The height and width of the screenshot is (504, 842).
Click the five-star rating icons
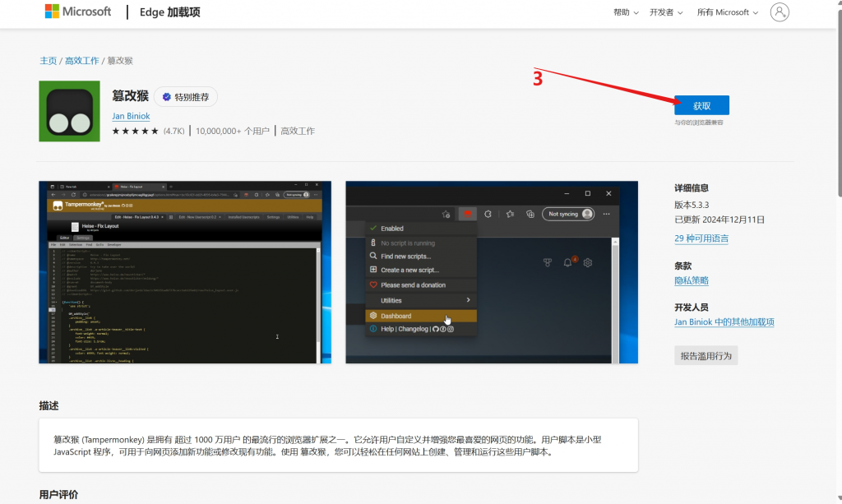(135, 131)
